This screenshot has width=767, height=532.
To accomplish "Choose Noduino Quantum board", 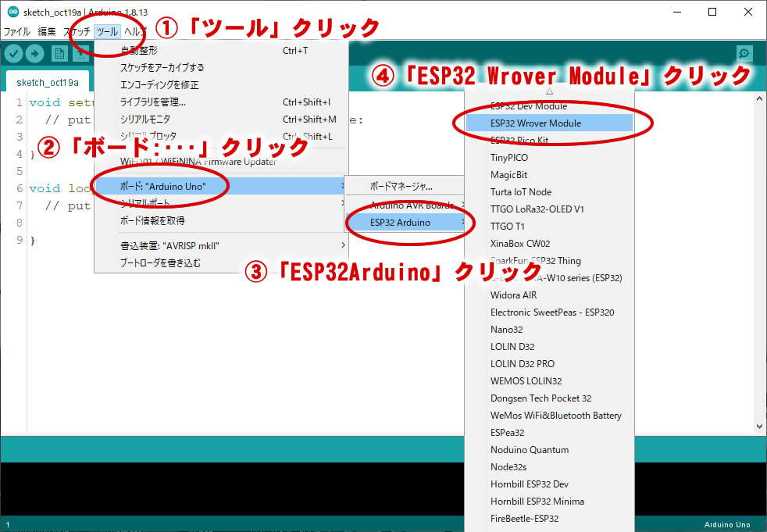I will click(549, 450).
